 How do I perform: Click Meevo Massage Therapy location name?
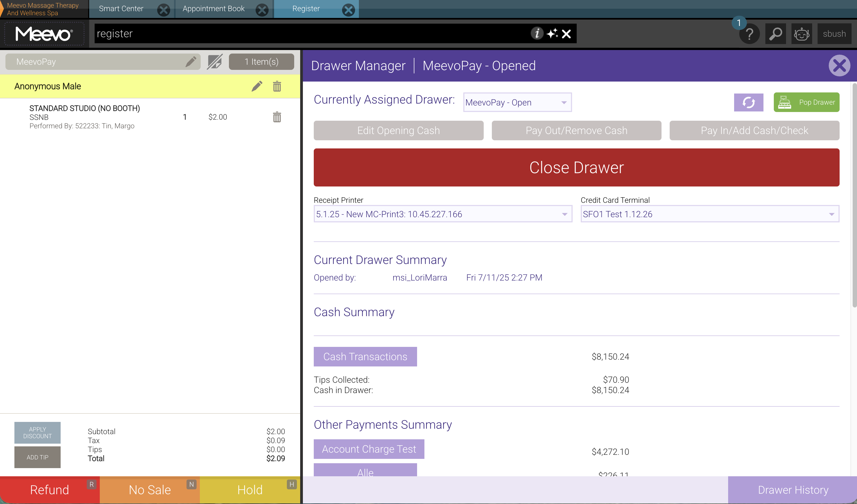(42, 9)
